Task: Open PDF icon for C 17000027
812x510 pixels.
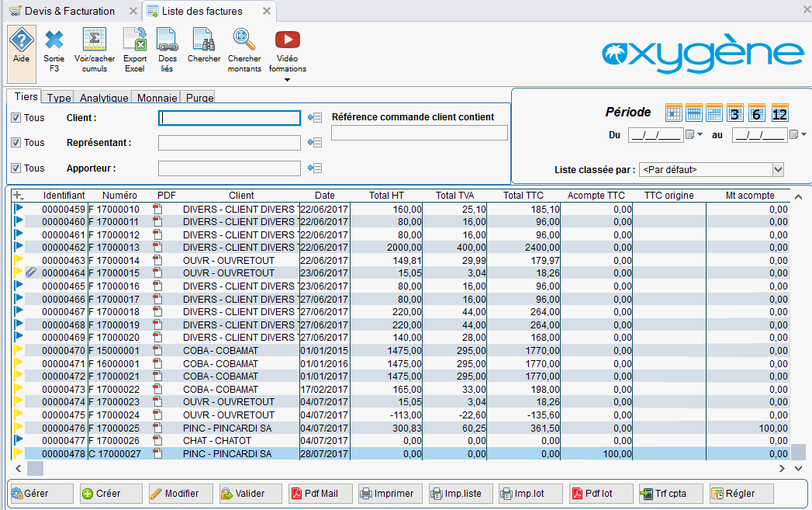Action: coord(157,453)
